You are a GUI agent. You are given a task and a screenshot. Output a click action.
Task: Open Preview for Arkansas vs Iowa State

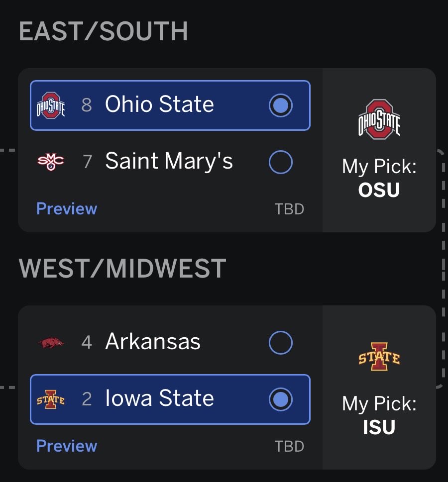click(67, 446)
